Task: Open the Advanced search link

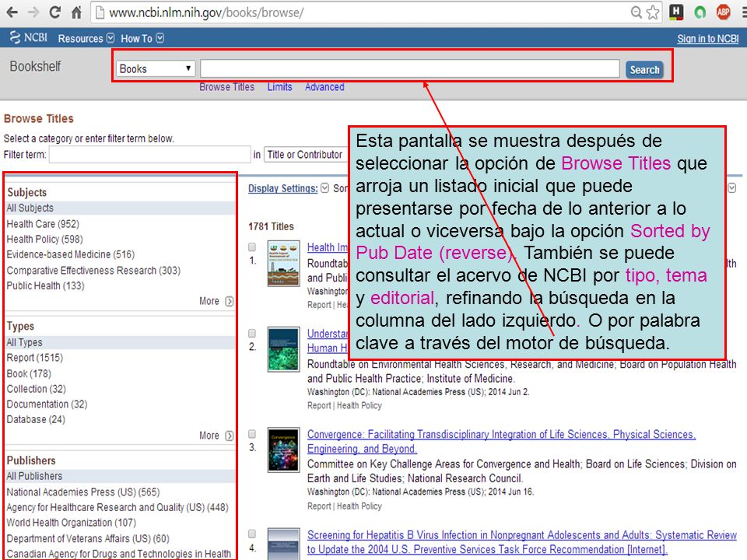Action: pyautogui.click(x=324, y=87)
